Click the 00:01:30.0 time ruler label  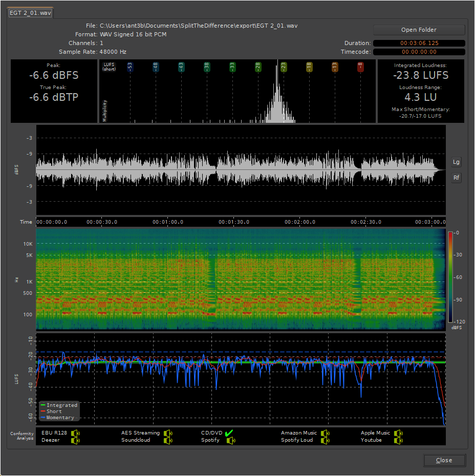coord(234,222)
